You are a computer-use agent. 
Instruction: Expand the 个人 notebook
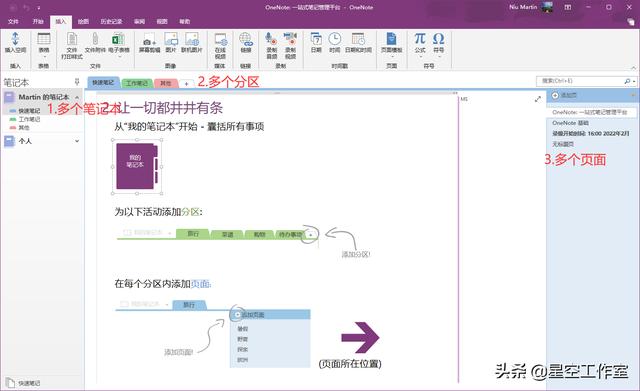click(x=77, y=141)
